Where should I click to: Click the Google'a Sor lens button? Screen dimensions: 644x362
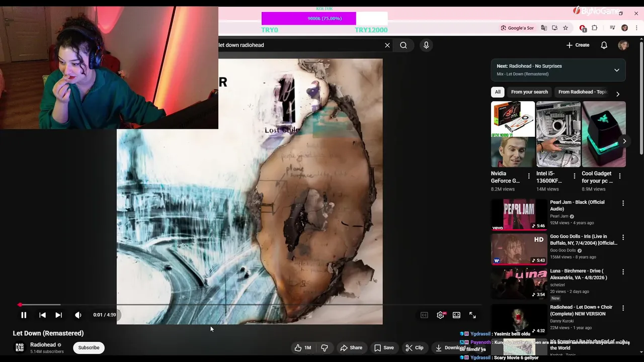click(x=517, y=28)
